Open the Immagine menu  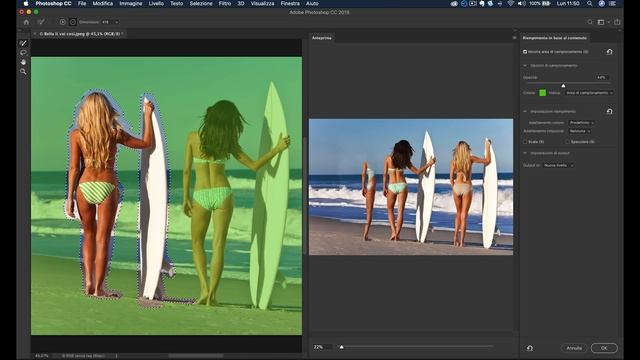pos(131,3)
